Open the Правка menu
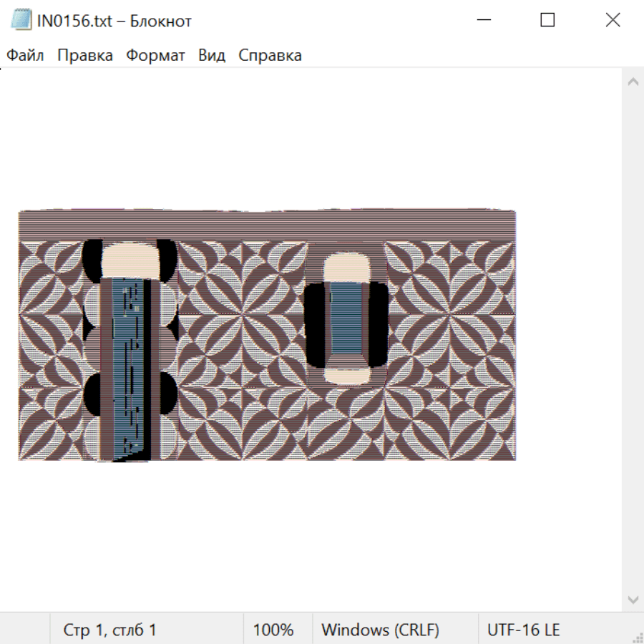 tap(84, 56)
